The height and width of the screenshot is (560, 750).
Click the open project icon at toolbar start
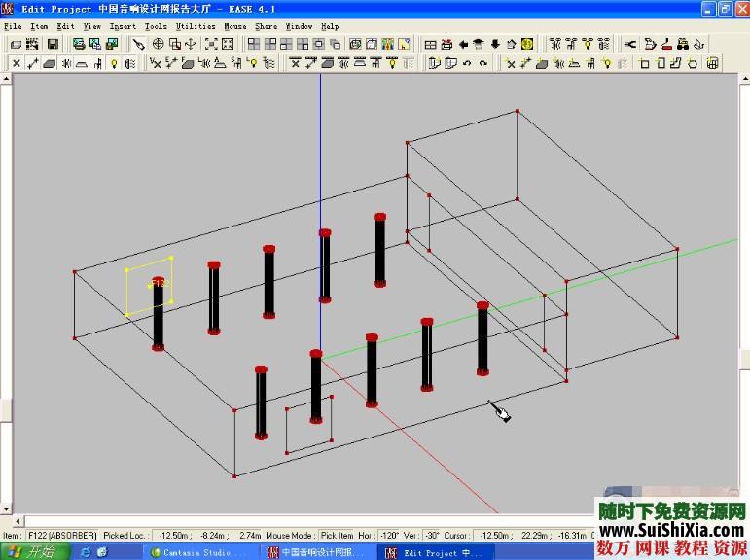tap(16, 44)
